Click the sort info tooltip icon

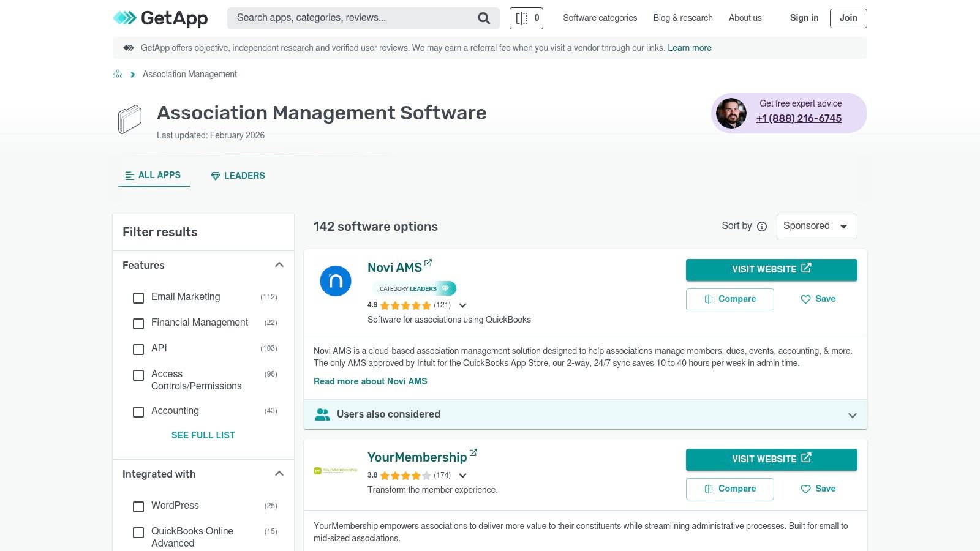click(x=761, y=226)
